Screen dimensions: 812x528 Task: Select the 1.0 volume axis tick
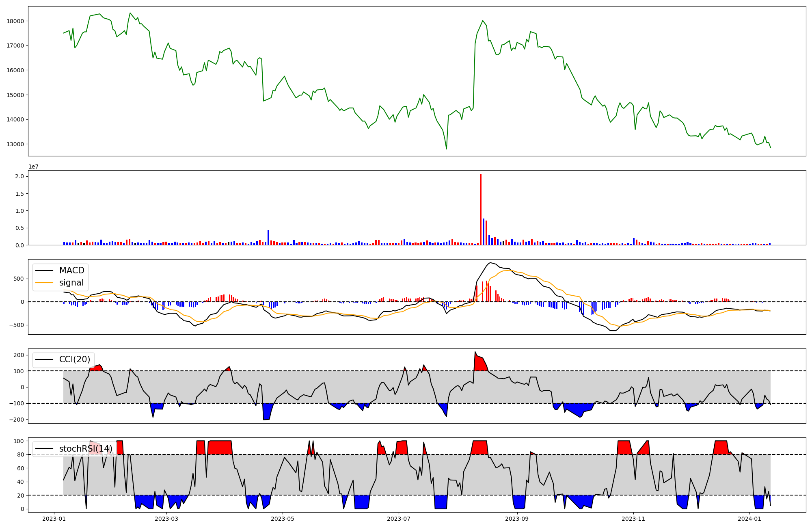(19, 211)
